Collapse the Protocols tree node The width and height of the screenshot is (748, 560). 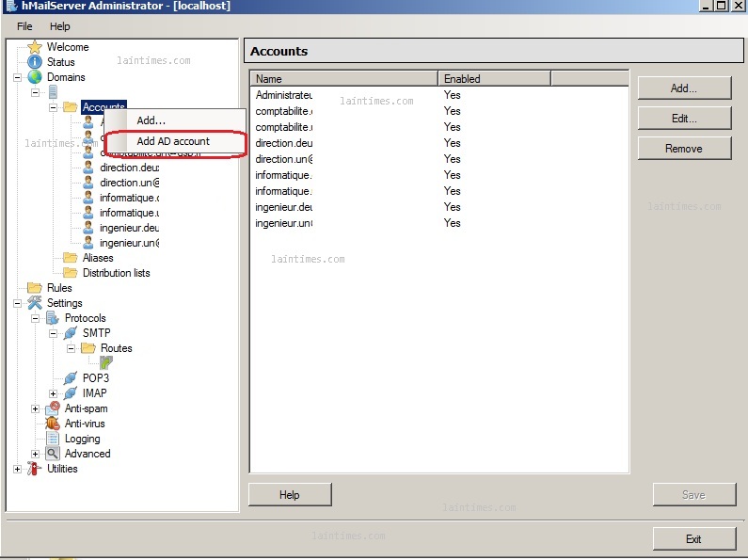36,318
